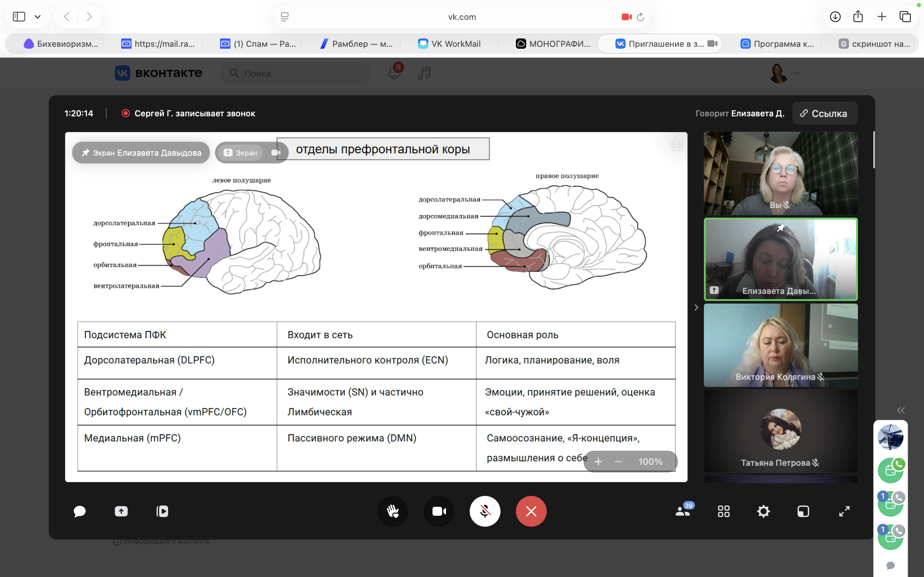Click the Ссылка link button
The height and width of the screenshot is (577, 924).
[824, 113]
